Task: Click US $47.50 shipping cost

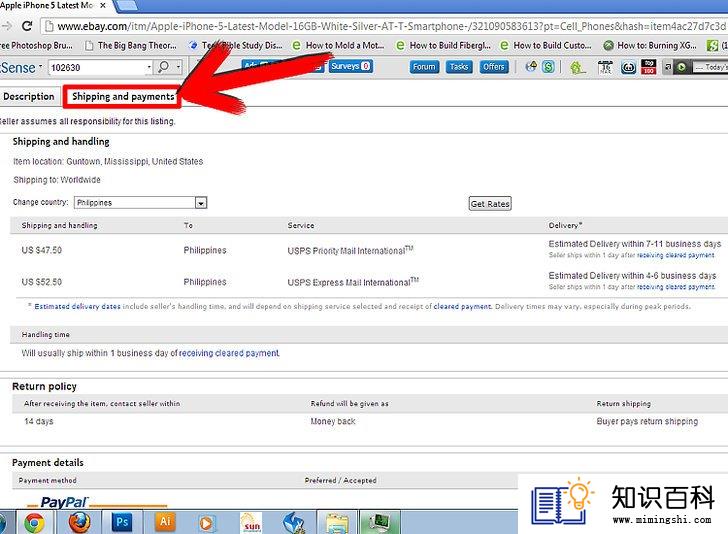Action: pos(41,250)
